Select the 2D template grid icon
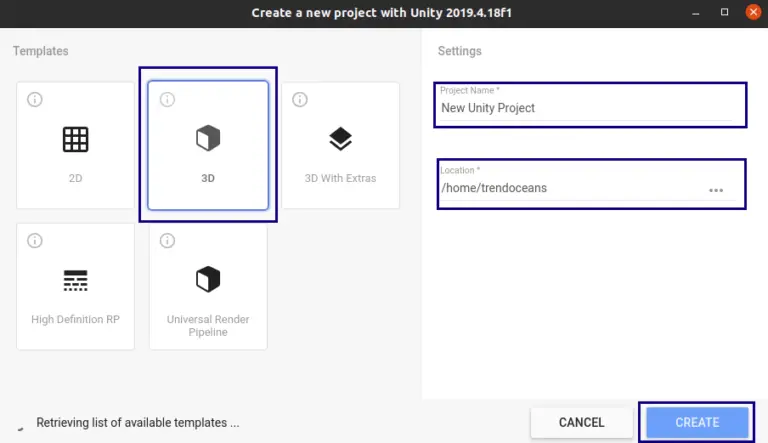 click(x=75, y=139)
